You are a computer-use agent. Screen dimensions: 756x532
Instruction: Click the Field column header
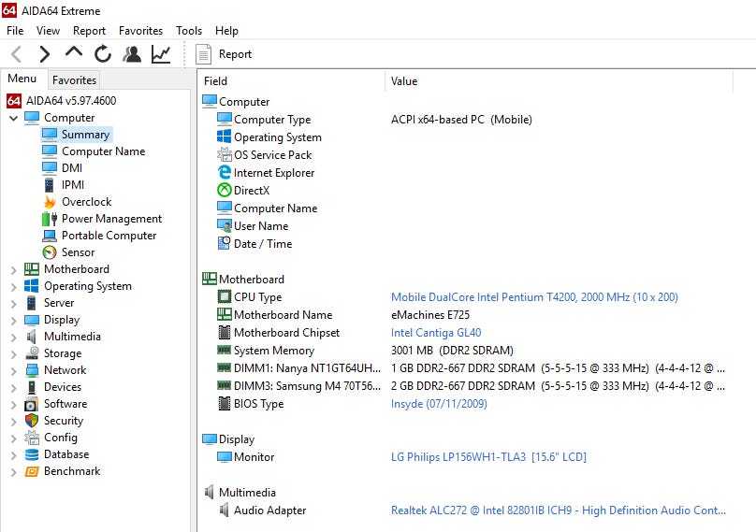coord(216,81)
